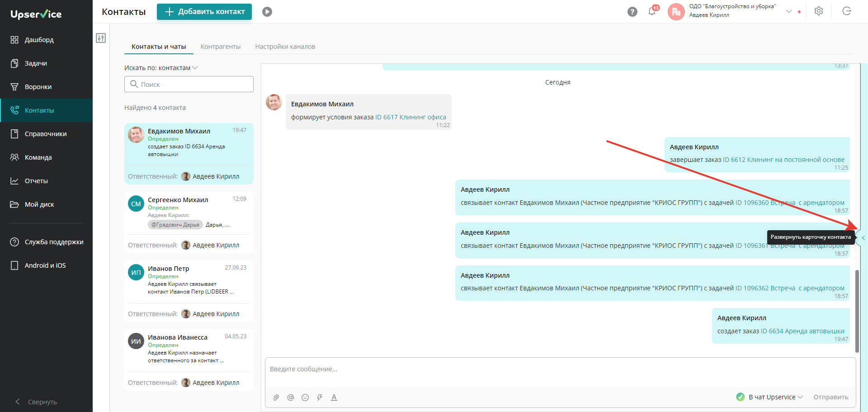Click Евдакимов Михаил avatar in chat message

coord(274,102)
